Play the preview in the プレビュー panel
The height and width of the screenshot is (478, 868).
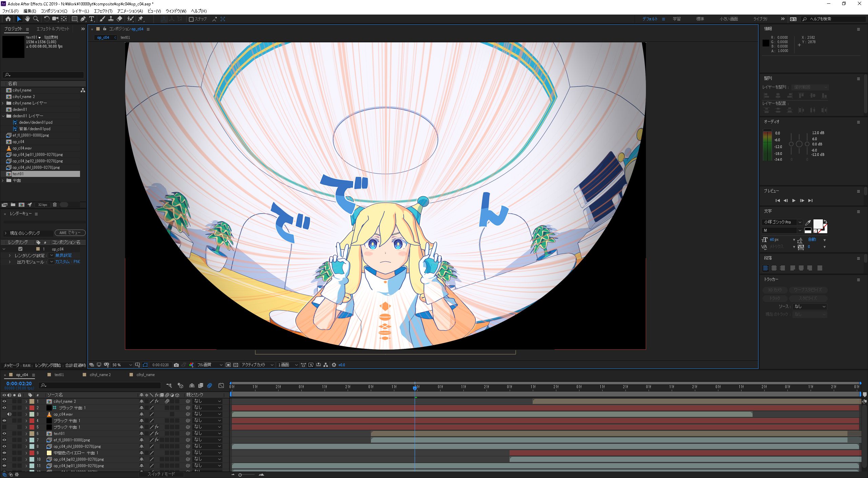(794, 200)
